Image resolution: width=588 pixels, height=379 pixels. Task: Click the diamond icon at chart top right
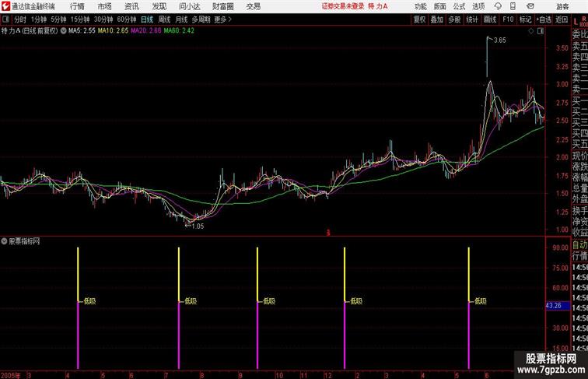click(x=531, y=31)
